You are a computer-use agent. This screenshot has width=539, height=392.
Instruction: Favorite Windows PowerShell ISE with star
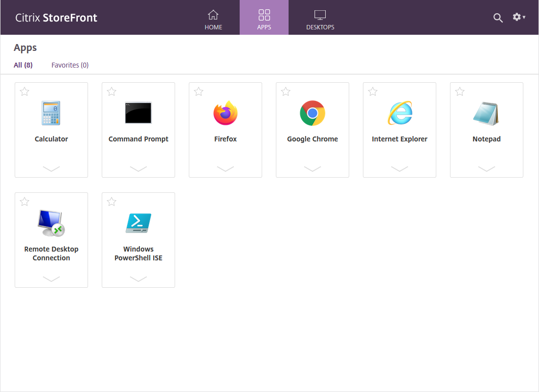[112, 202]
